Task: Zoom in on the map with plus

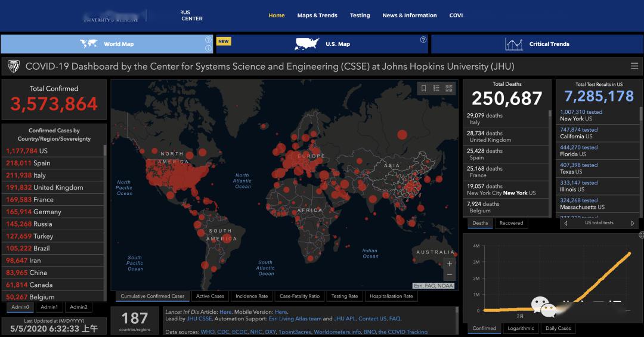Action: 450,264
